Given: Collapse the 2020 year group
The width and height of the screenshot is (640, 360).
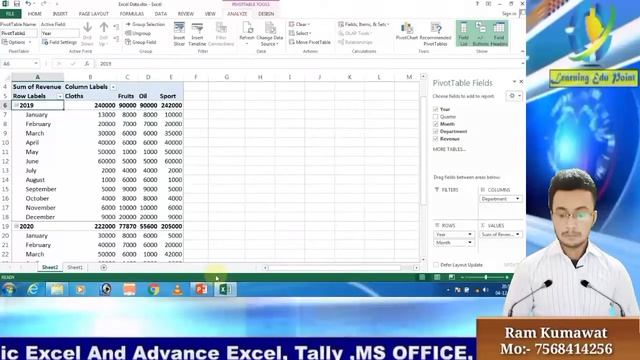Looking at the screenshot, I should [16, 226].
